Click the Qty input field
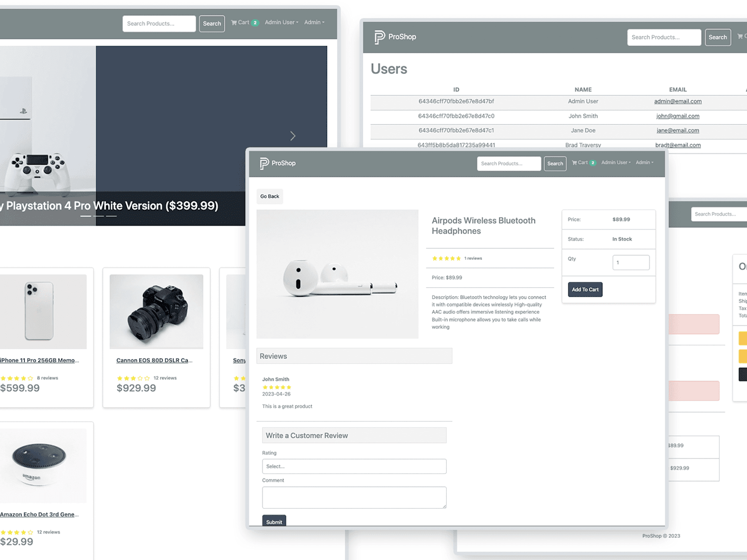 pos(630,262)
